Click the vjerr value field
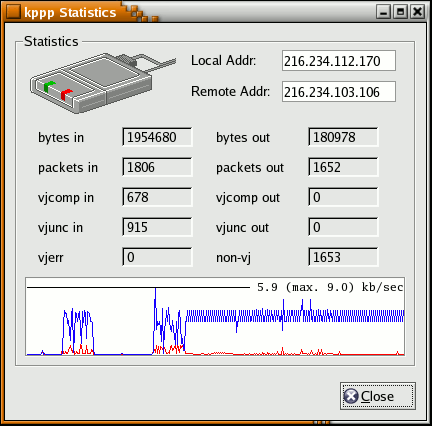Screen dimensions: 432x426 pos(157,257)
